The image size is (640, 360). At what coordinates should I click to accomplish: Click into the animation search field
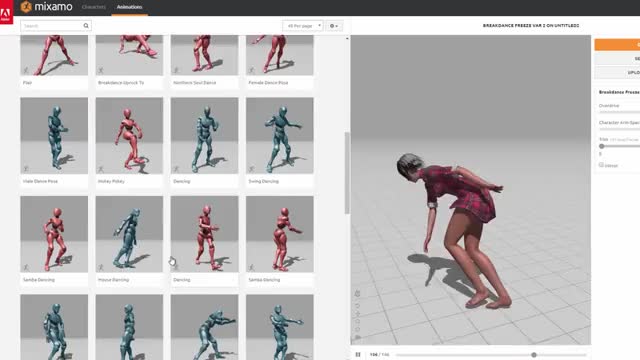[x=52, y=26]
